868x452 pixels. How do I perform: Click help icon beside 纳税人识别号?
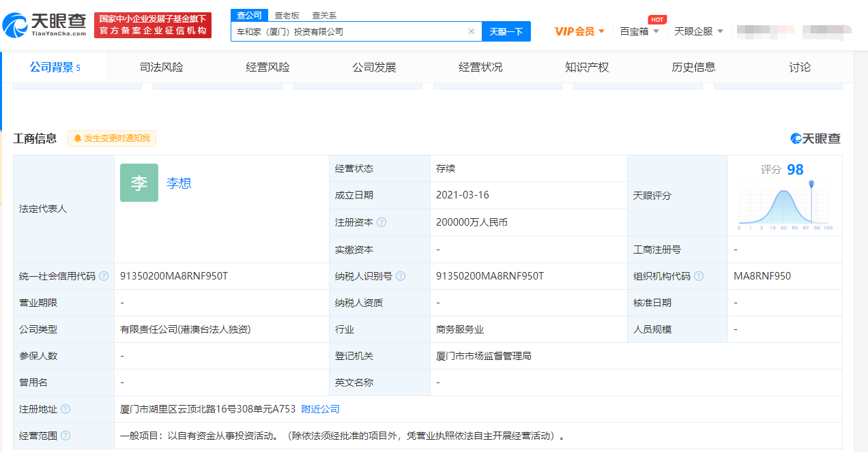point(401,276)
